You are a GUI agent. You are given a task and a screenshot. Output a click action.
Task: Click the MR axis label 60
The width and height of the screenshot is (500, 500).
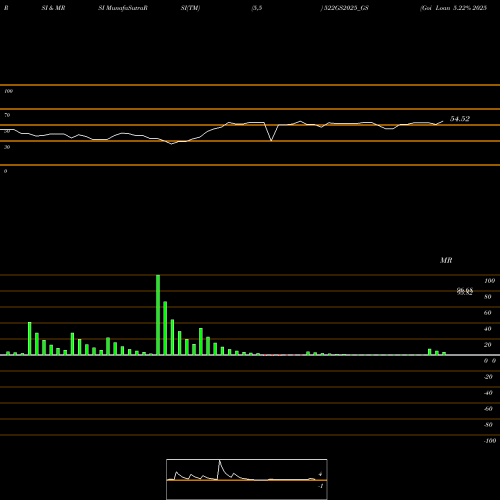pyautogui.click(x=488, y=313)
